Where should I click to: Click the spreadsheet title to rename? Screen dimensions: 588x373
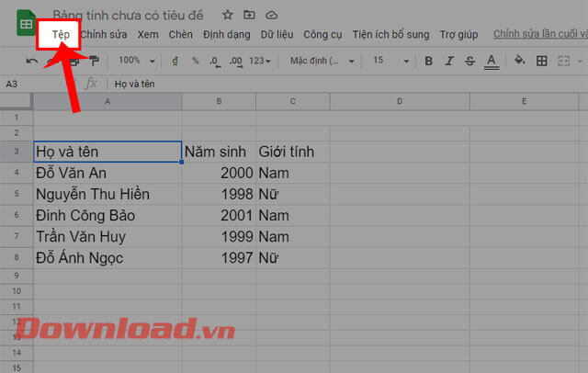tap(128, 15)
